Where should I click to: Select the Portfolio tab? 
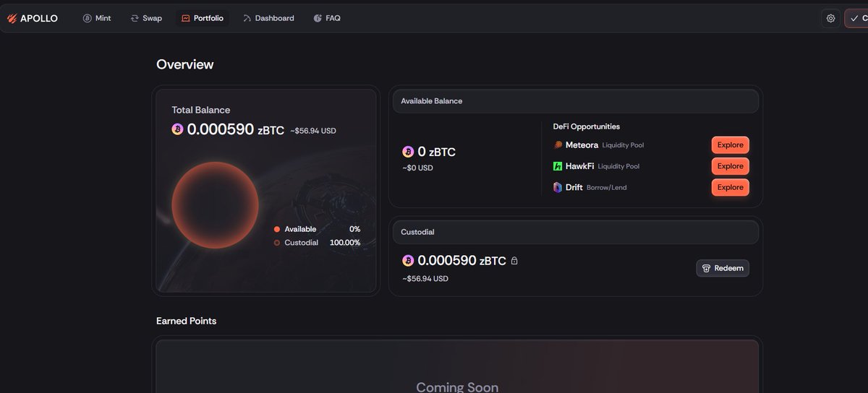[203, 18]
